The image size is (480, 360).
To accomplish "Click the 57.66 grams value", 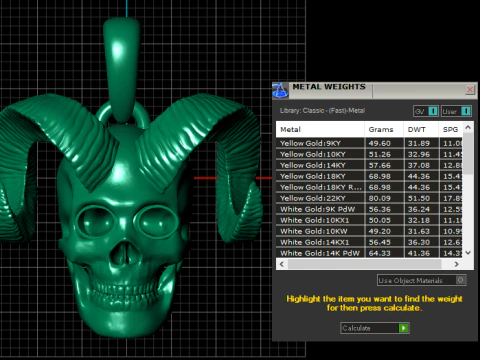I will (x=379, y=165).
